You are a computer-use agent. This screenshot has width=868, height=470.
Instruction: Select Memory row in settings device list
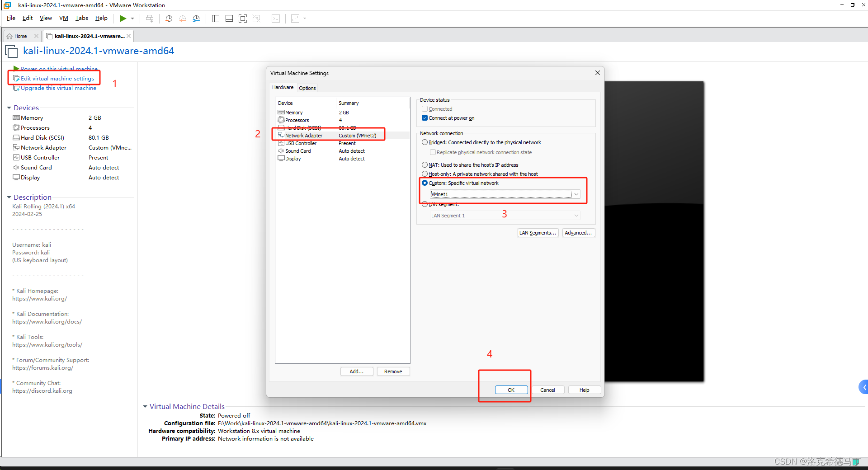pyautogui.click(x=342, y=113)
